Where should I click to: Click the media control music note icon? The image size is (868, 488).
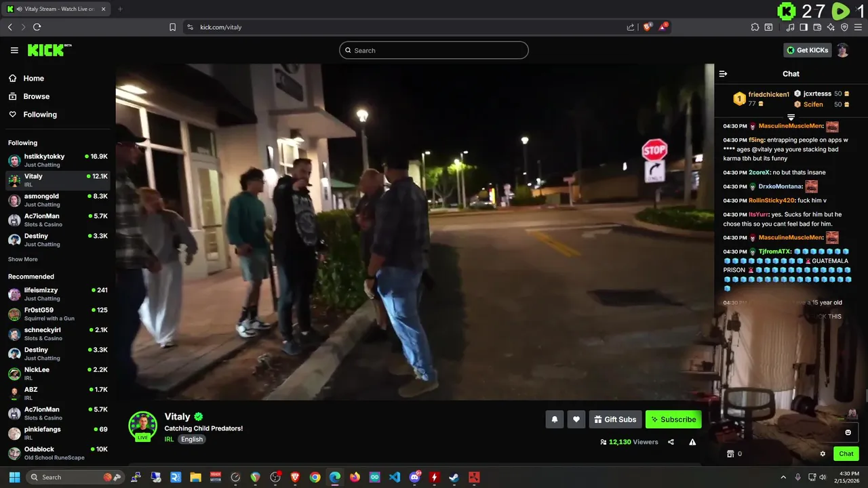pos(790,27)
